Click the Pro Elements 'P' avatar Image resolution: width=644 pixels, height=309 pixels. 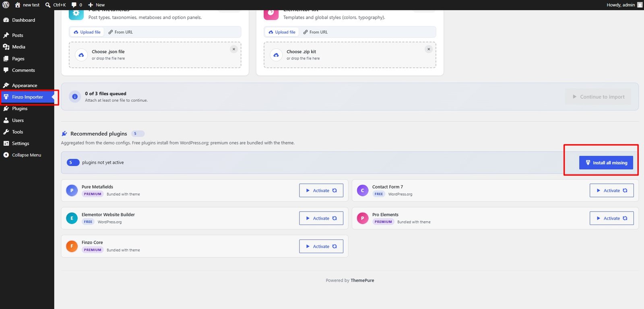pyautogui.click(x=363, y=218)
